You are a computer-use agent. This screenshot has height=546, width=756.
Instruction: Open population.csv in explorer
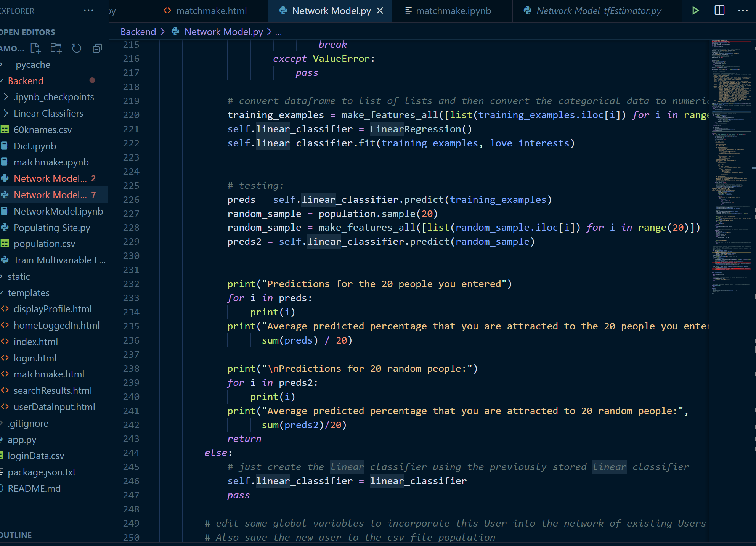[x=44, y=244]
